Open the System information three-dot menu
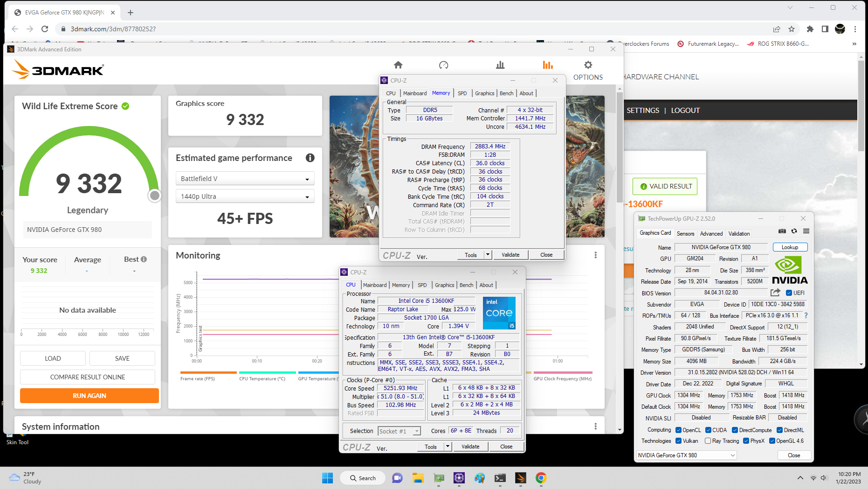 [595, 426]
